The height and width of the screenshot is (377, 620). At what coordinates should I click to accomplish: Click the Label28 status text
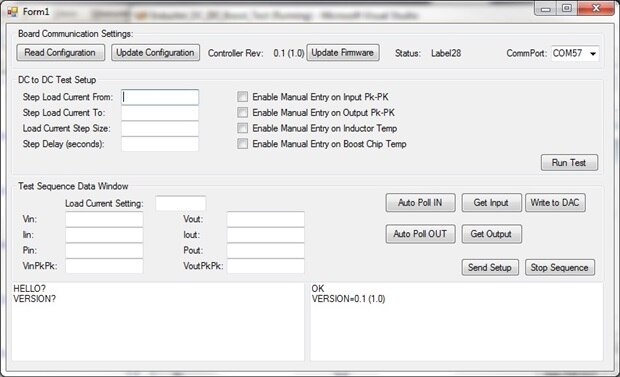[x=446, y=53]
